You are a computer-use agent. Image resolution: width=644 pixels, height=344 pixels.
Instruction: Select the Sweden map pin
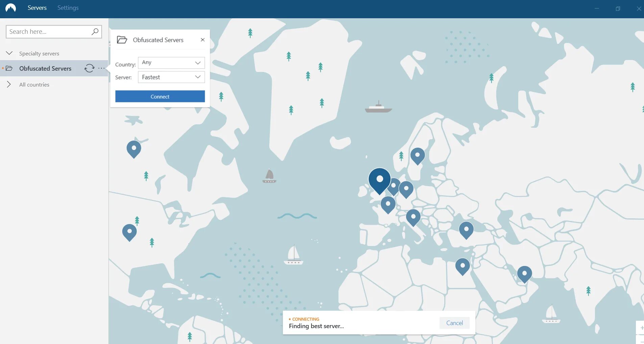[x=418, y=156]
